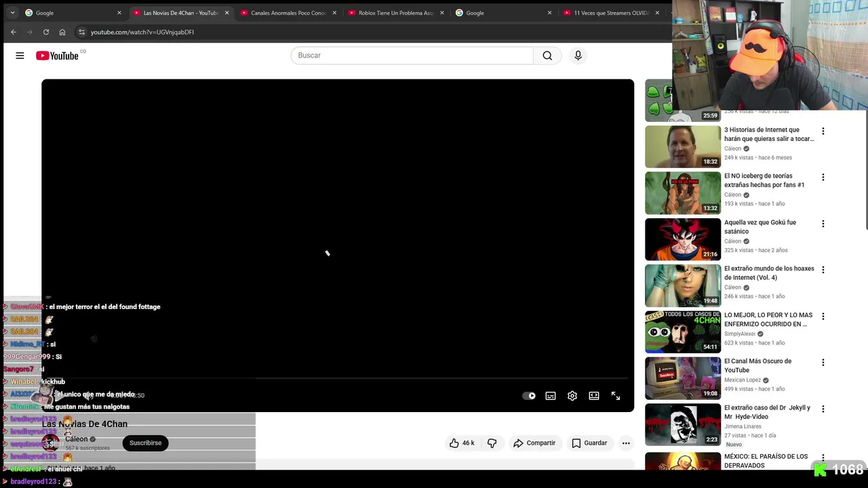
Task: Open options for 3 Historias de Internet video
Action: 823,131
